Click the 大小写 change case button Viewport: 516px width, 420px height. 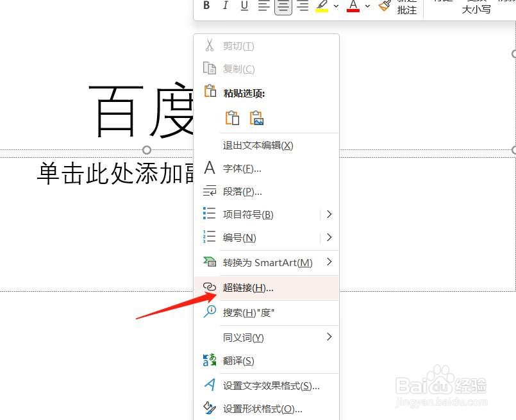476,9
